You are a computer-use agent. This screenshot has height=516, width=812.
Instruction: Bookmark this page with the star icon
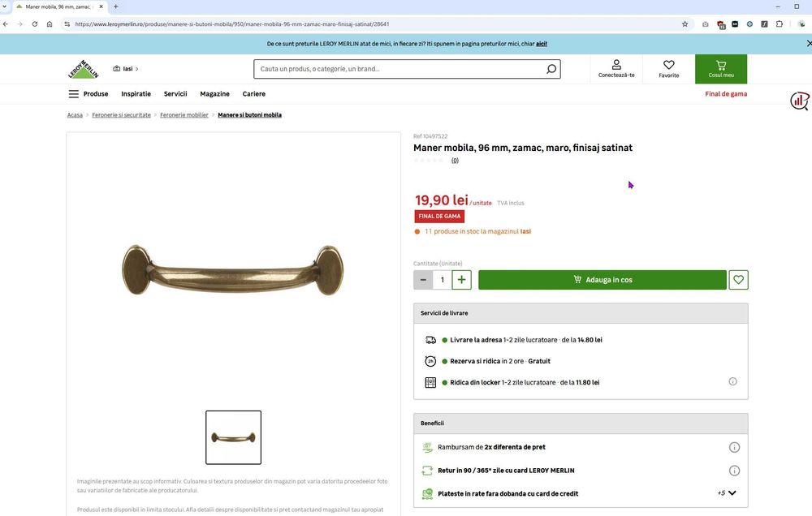tap(685, 24)
